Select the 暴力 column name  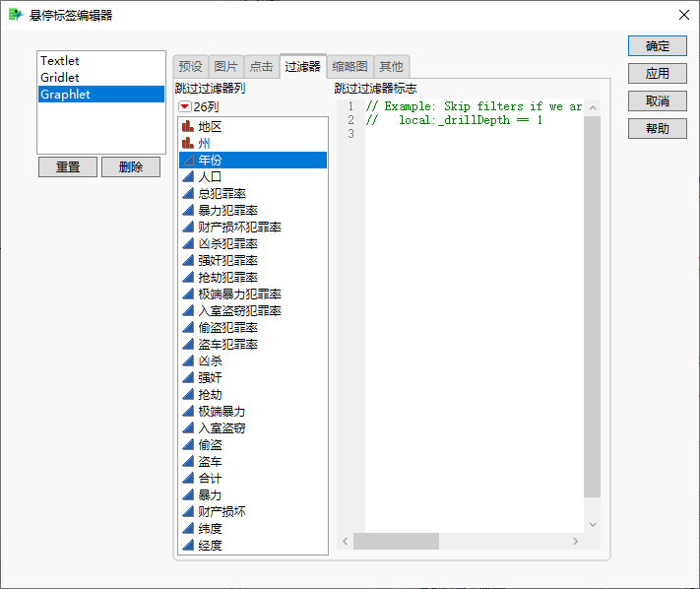point(210,494)
